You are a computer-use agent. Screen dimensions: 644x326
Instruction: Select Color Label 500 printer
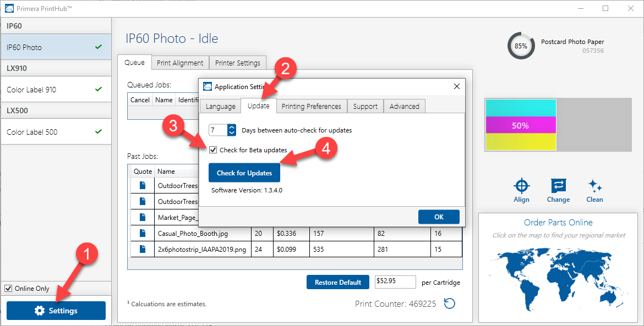(x=56, y=131)
